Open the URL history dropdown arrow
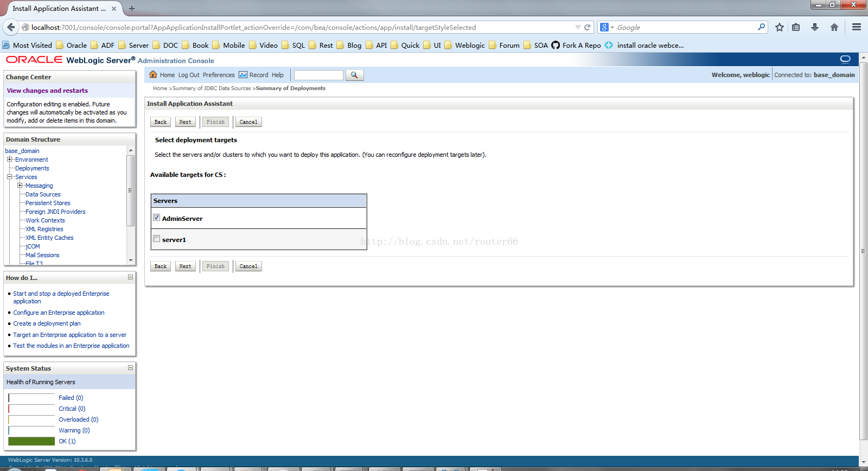This screenshot has width=868, height=471. [578, 27]
